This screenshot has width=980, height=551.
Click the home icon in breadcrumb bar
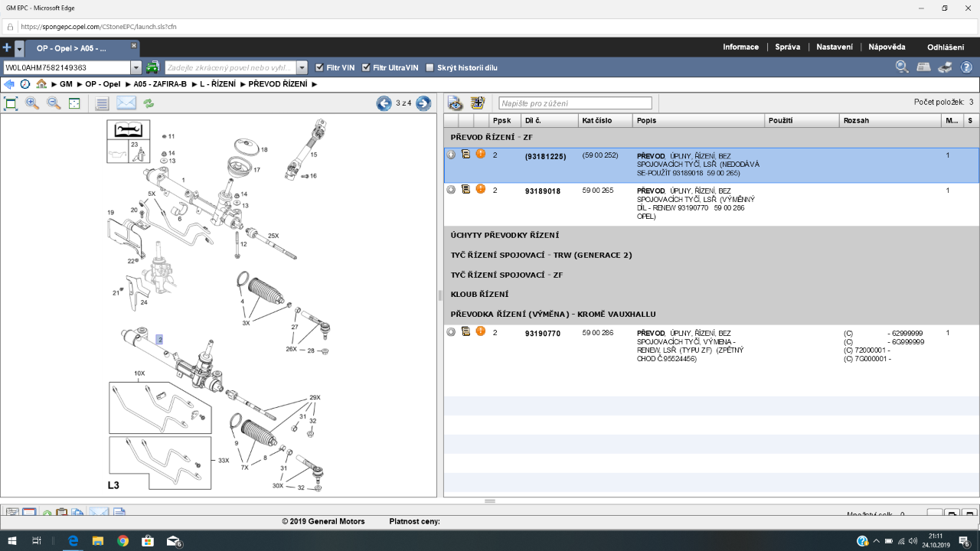click(x=41, y=84)
